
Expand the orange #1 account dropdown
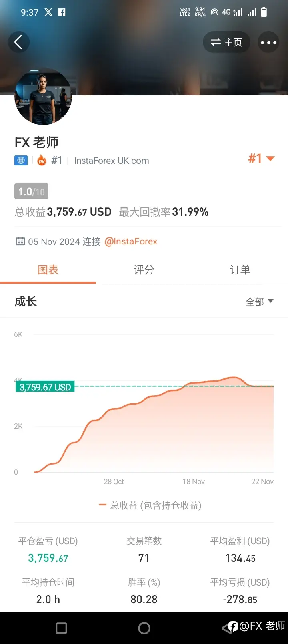click(x=261, y=159)
